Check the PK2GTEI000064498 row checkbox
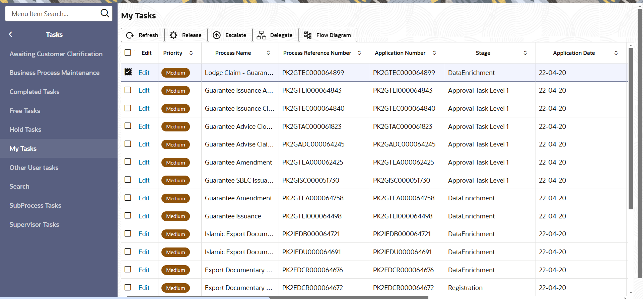 [x=128, y=215]
